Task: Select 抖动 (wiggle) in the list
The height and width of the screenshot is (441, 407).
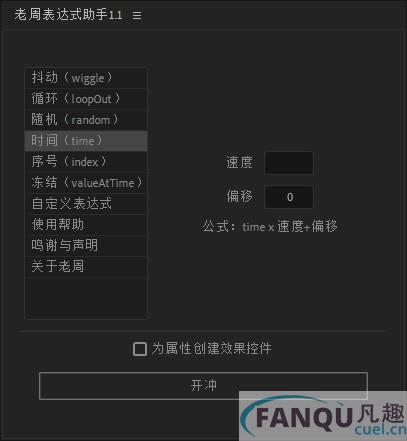Action: click(x=86, y=78)
